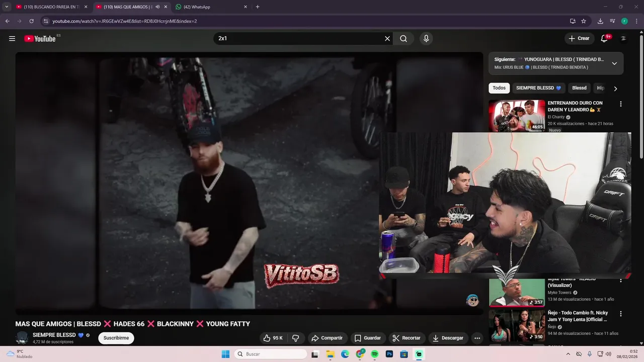Select the SIEMPRE BLESSD filter chip
Screen dimensions: 644x362
pyautogui.click(x=538, y=88)
